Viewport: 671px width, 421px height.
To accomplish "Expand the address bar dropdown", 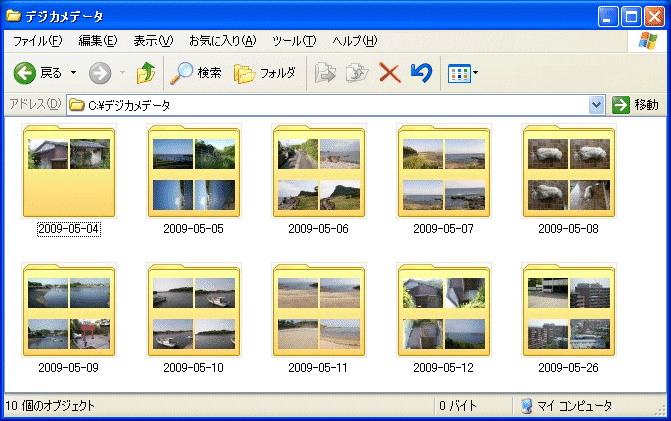I will point(597,105).
